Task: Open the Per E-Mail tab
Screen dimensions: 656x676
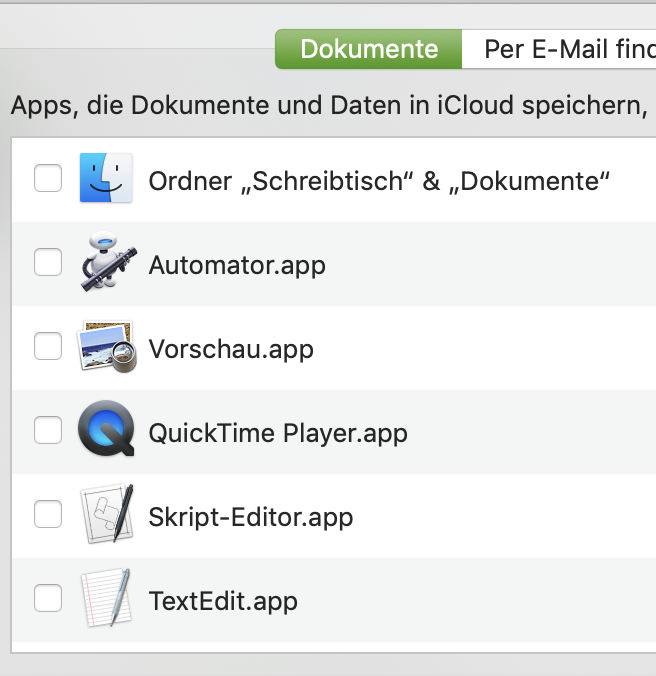Action: tap(559, 49)
